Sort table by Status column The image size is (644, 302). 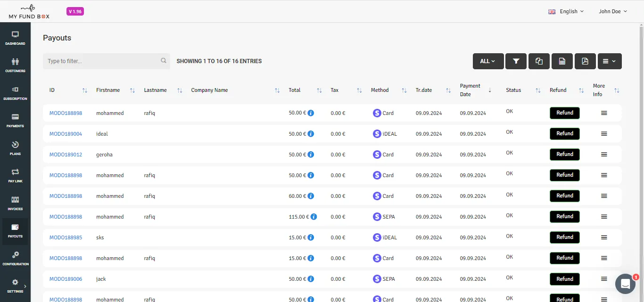pyautogui.click(x=538, y=90)
